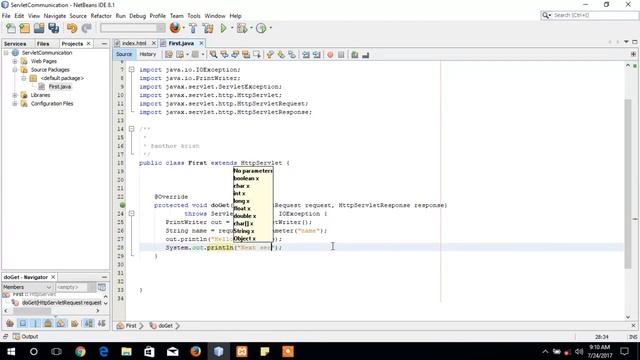Click the Open Project toolbar icon
This screenshot has height=360, width=640.
[39, 28]
